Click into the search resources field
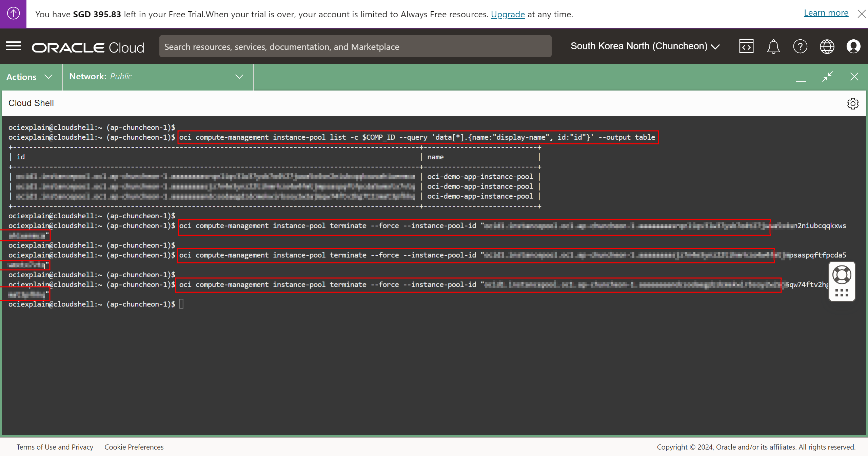868x456 pixels. point(355,46)
